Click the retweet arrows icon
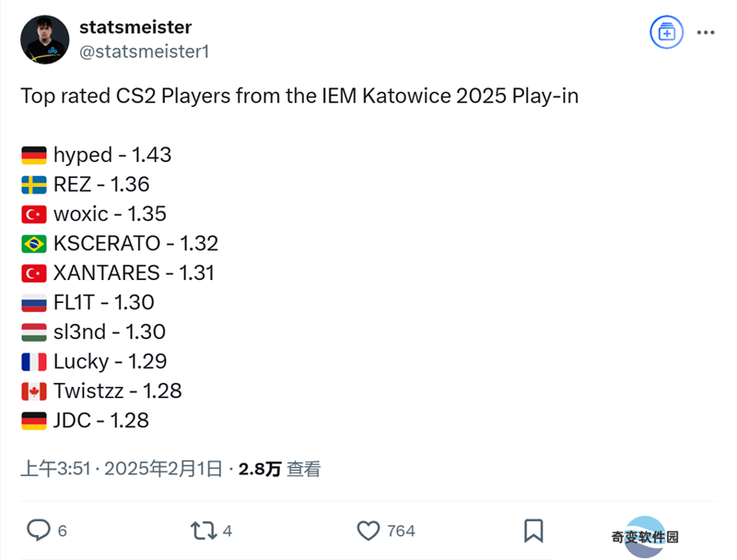The image size is (737, 560). [204, 531]
